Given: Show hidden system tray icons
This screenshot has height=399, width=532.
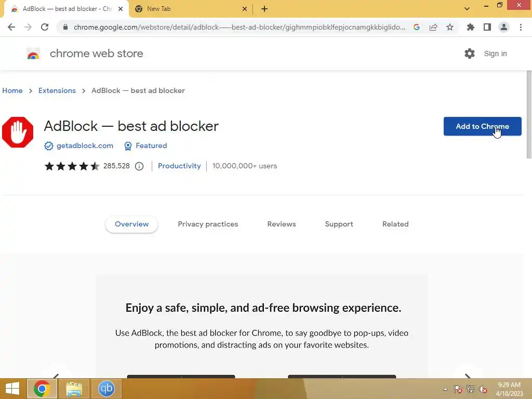Looking at the screenshot, I should [445, 389].
